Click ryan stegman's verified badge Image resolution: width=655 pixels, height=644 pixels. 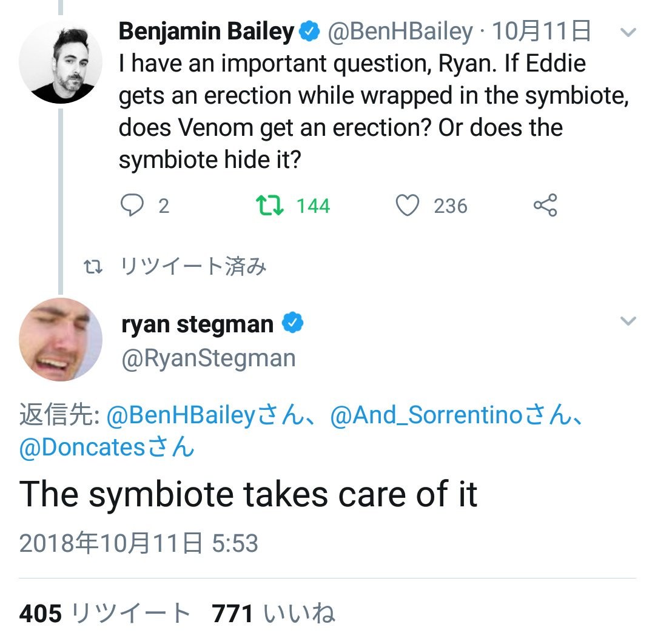(293, 324)
